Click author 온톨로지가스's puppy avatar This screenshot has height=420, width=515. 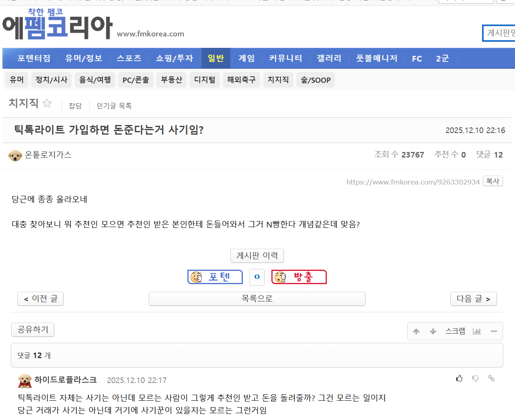click(15, 155)
